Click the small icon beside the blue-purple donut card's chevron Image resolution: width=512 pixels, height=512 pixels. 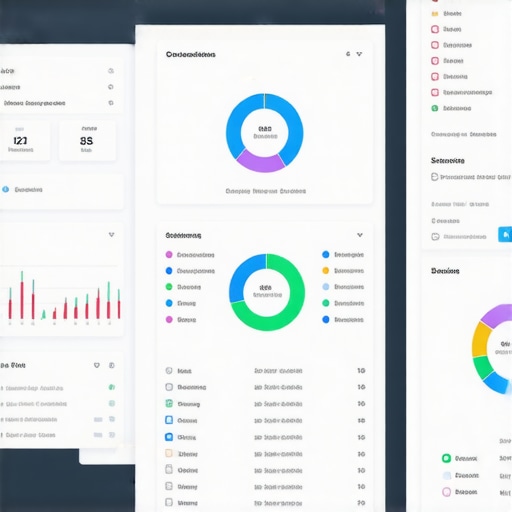coord(348,54)
